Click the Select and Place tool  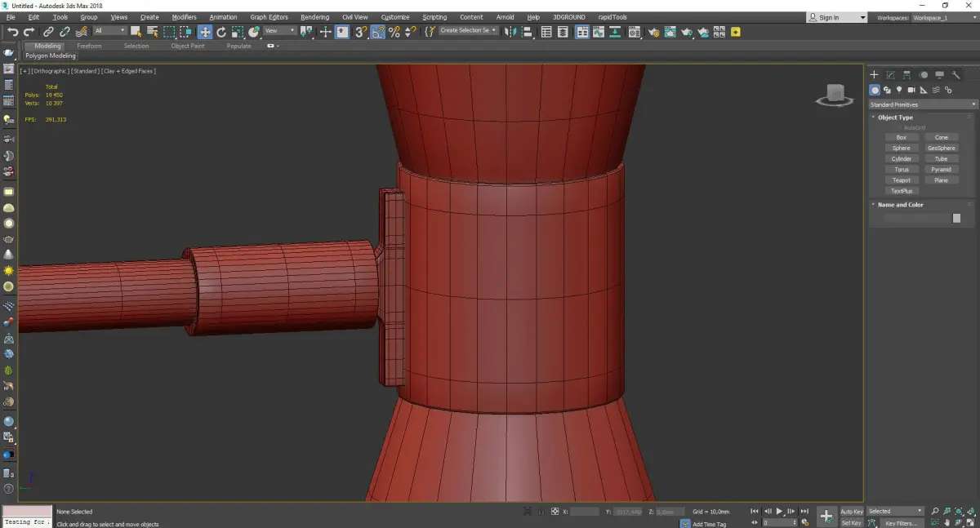(254, 32)
